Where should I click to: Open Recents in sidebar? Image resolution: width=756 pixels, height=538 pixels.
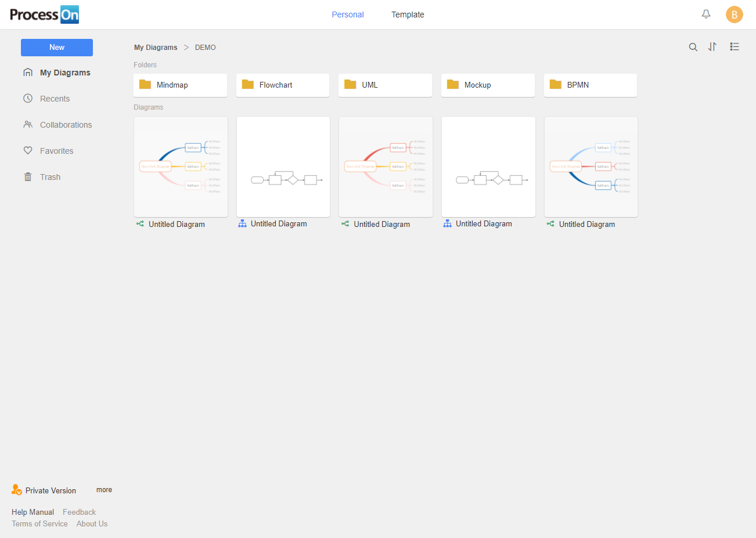[x=55, y=99]
